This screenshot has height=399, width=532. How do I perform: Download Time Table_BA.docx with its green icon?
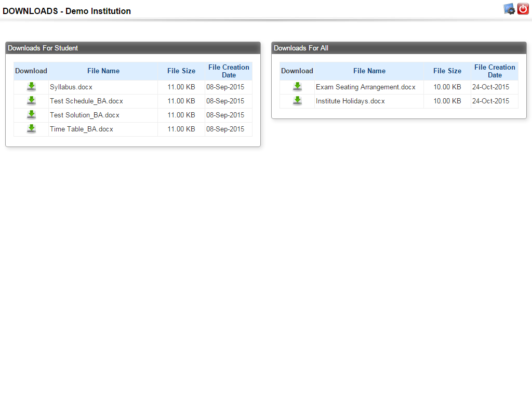click(31, 129)
